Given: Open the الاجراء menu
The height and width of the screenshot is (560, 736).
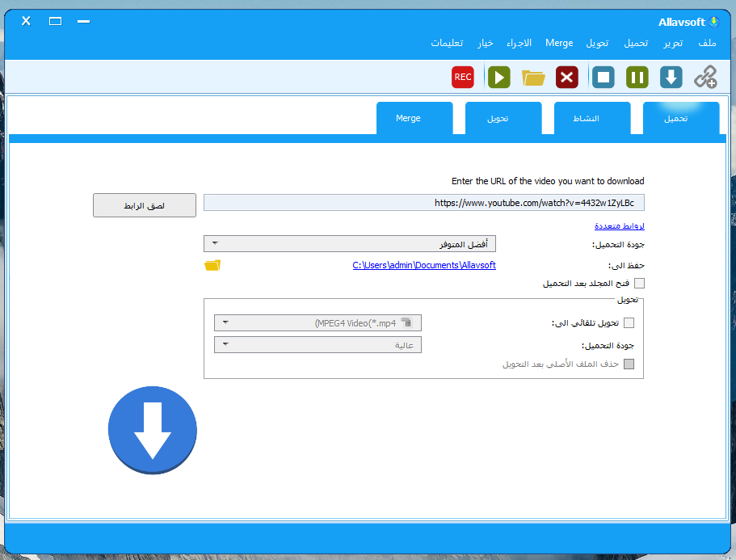Looking at the screenshot, I should coord(519,43).
